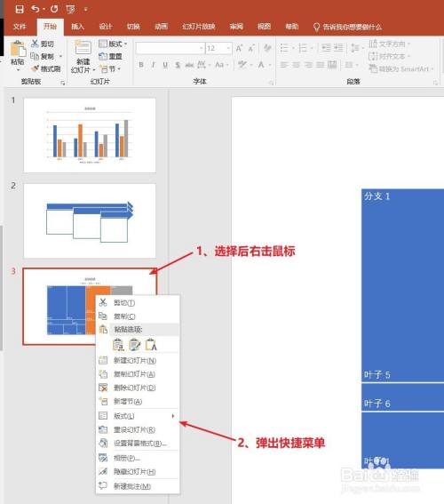Image resolution: width=444 pixels, height=504 pixels.
Task: Open the 文字方向 text direction dropdown
Action: point(389,44)
